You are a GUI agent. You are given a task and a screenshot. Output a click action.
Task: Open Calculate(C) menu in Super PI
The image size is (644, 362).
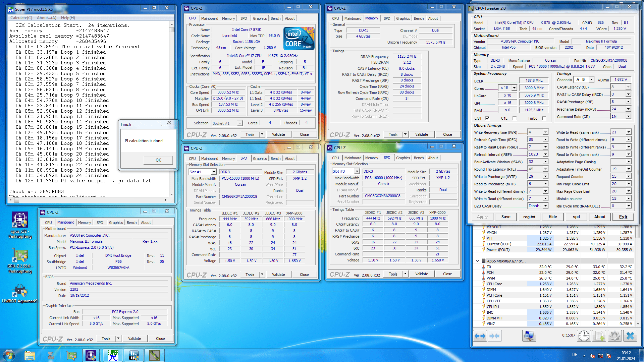[x=21, y=18]
